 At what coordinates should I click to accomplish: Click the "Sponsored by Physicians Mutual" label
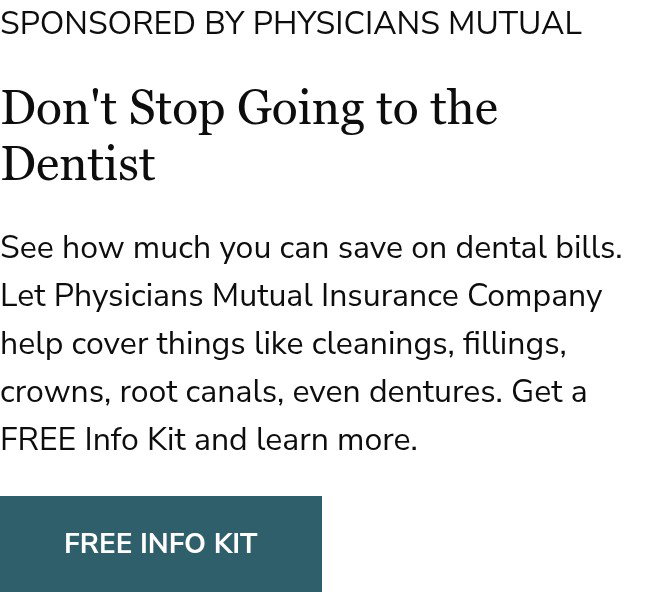(291, 23)
